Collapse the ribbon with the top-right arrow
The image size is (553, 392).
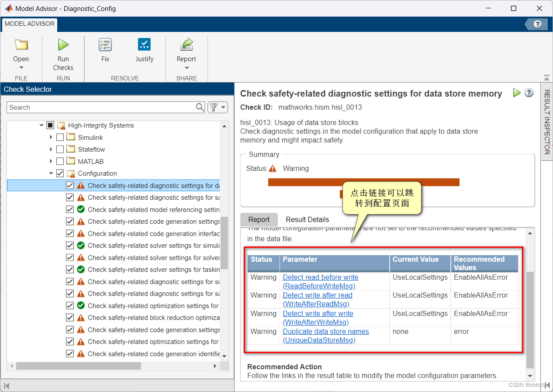point(546,78)
